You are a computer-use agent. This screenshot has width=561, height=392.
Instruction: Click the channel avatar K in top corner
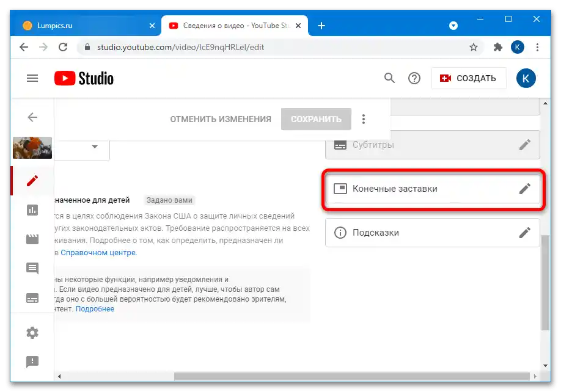tap(526, 78)
